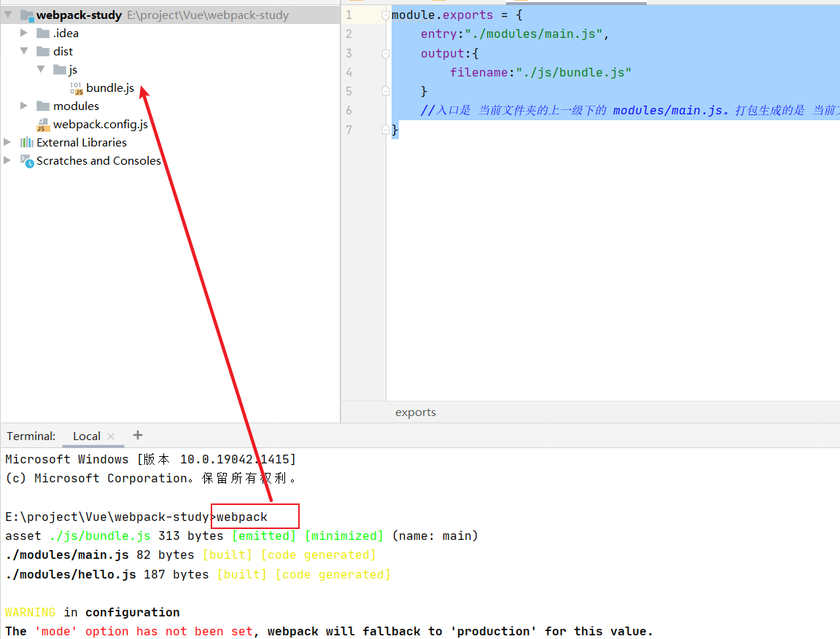
Task: Click the webpack.config.js file icon
Action: coord(43,125)
